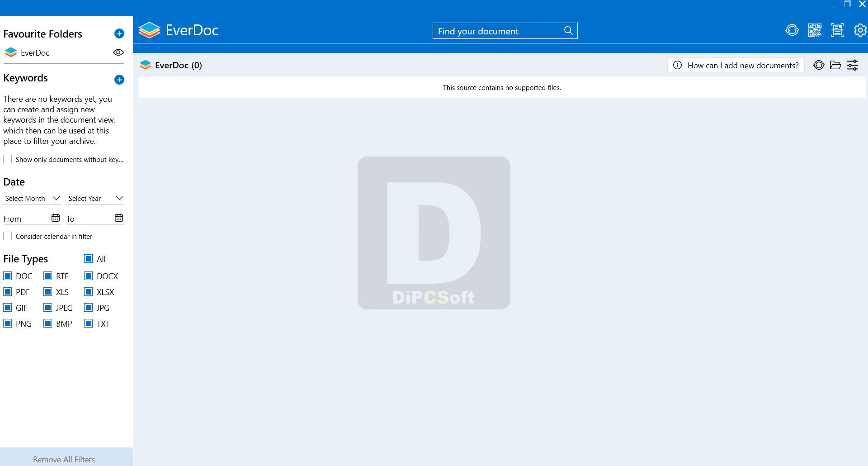Toggle the GIF file type checkbox
This screenshot has width=868, height=466.
(x=8, y=308)
